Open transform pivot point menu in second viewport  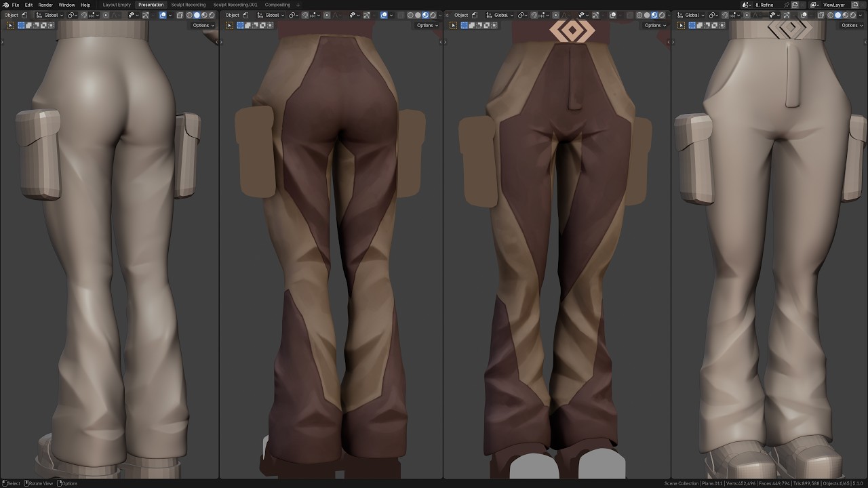point(295,15)
